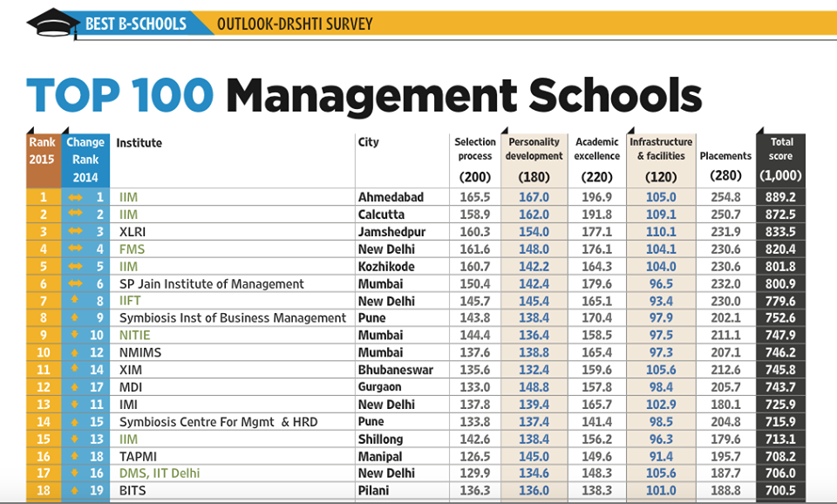Screen dimensions: 837x504
Task: Click the up arrow icon in BITS row
Action: [x=75, y=490]
